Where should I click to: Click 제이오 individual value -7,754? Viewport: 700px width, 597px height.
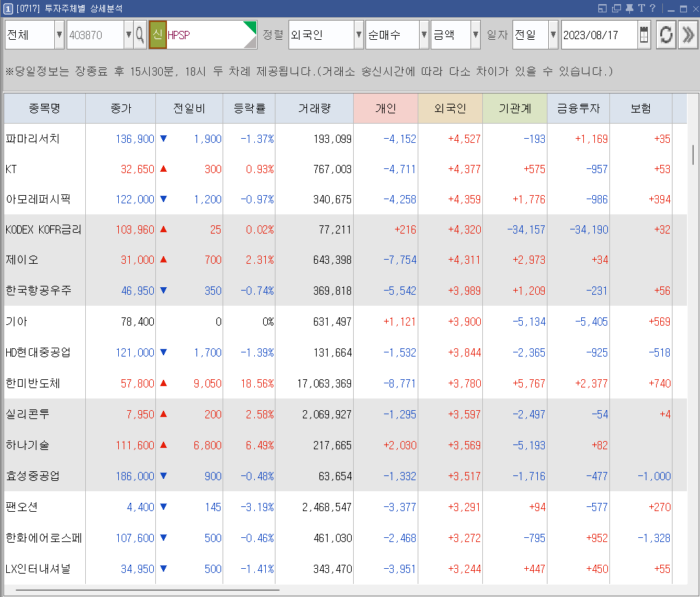(x=400, y=260)
